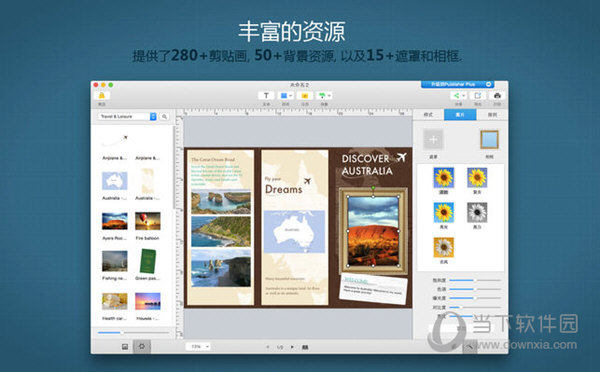Adjust the first image adjustment slider
Image resolution: width=600 pixels, height=372 pixels.
click(x=475, y=280)
